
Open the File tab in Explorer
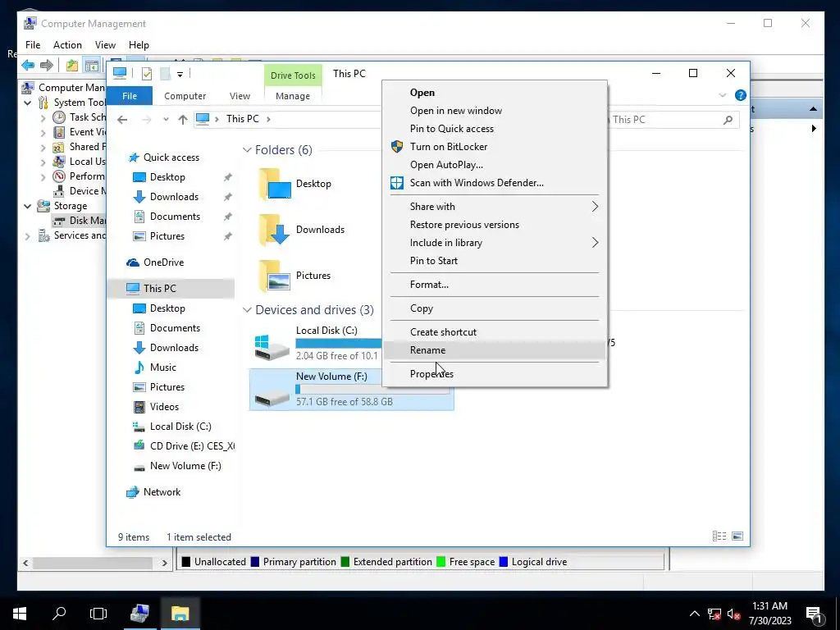point(130,96)
